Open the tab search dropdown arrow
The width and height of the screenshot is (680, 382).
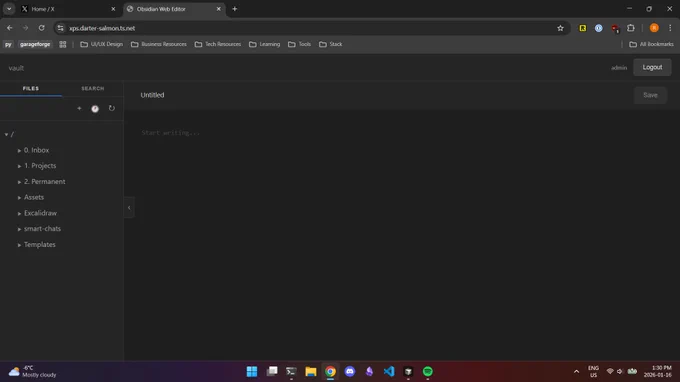click(x=9, y=9)
